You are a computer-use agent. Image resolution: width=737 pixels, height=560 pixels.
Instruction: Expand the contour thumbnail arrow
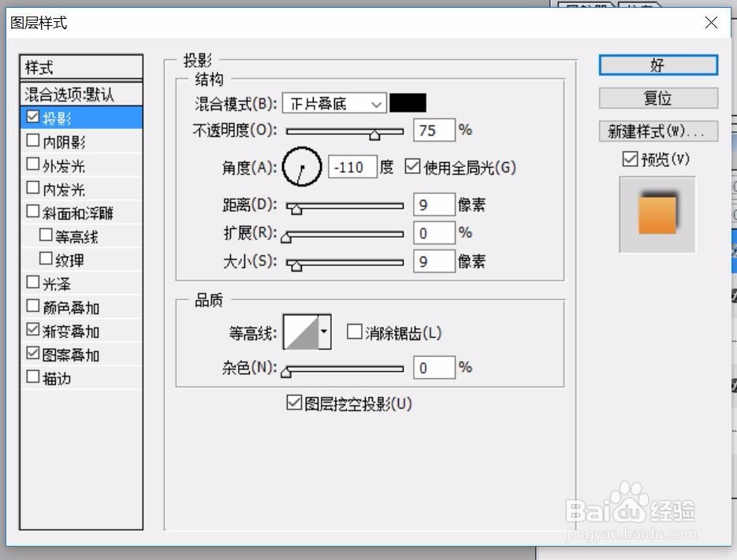pos(325,332)
